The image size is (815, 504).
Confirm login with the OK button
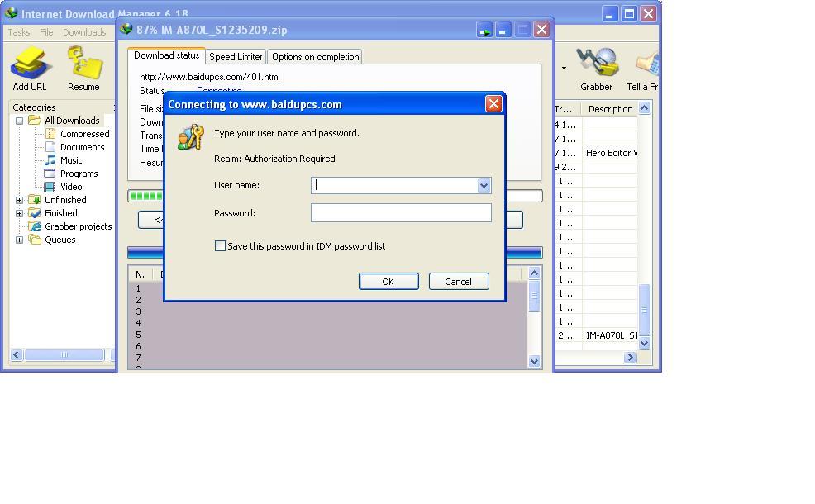click(388, 282)
